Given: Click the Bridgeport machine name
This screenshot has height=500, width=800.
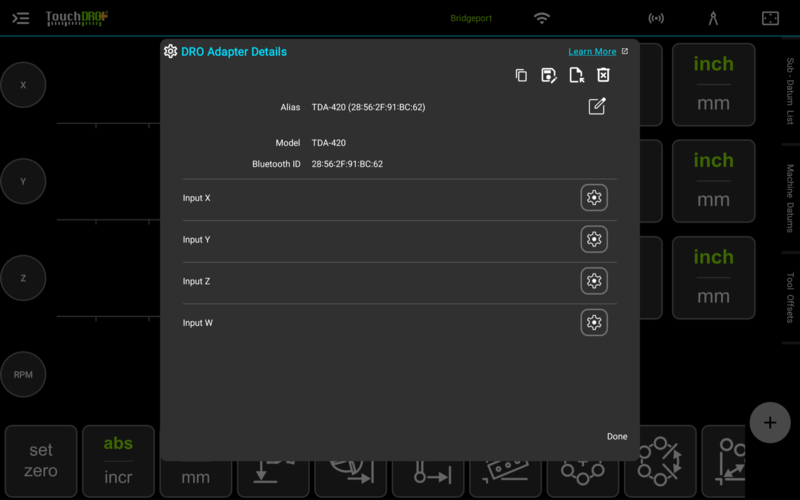Looking at the screenshot, I should (x=471, y=18).
